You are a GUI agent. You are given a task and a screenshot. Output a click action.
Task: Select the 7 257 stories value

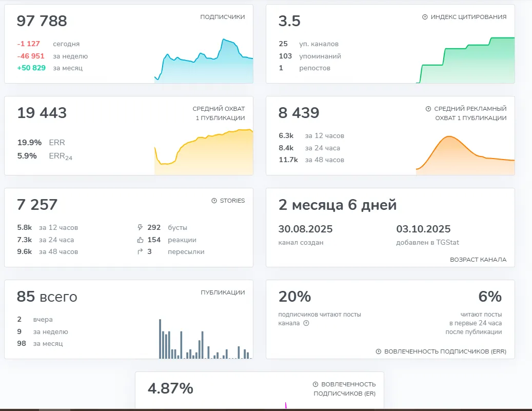click(37, 205)
